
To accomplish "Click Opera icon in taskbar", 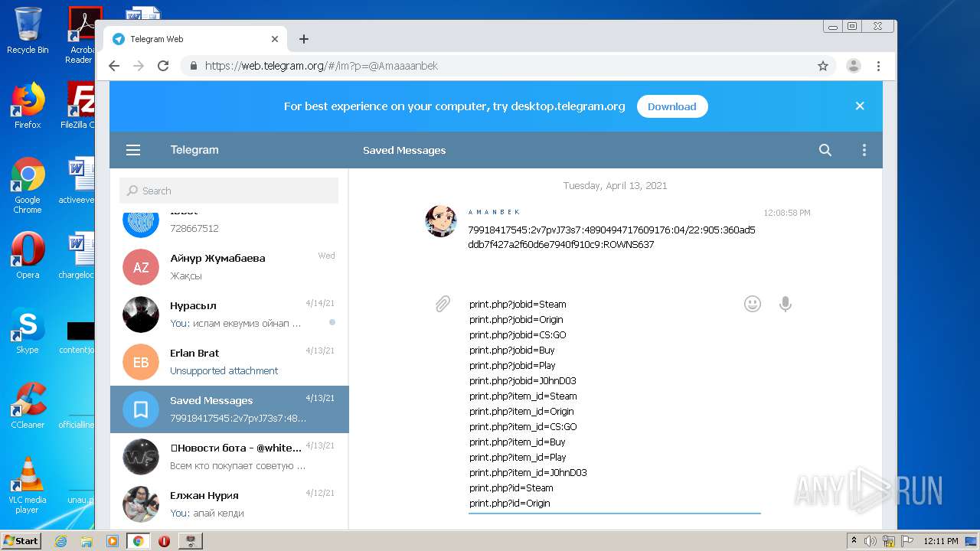I will point(164,541).
